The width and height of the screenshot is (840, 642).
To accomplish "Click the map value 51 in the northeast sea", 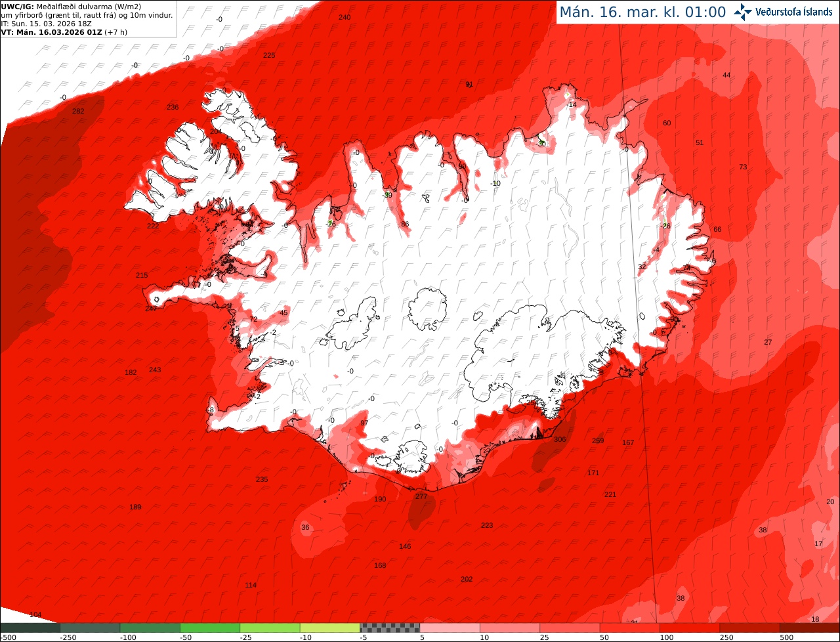I will pos(700,142).
